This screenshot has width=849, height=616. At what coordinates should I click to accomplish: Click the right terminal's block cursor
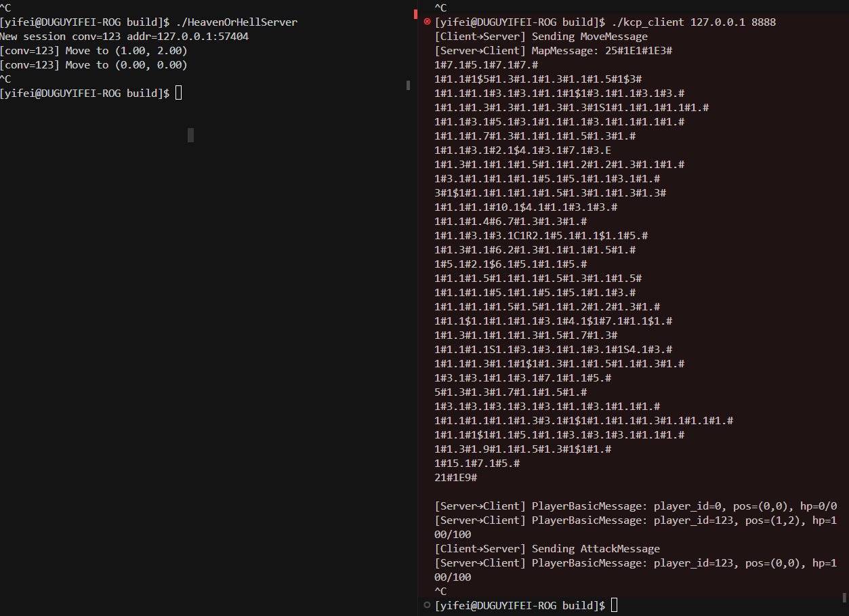615,605
